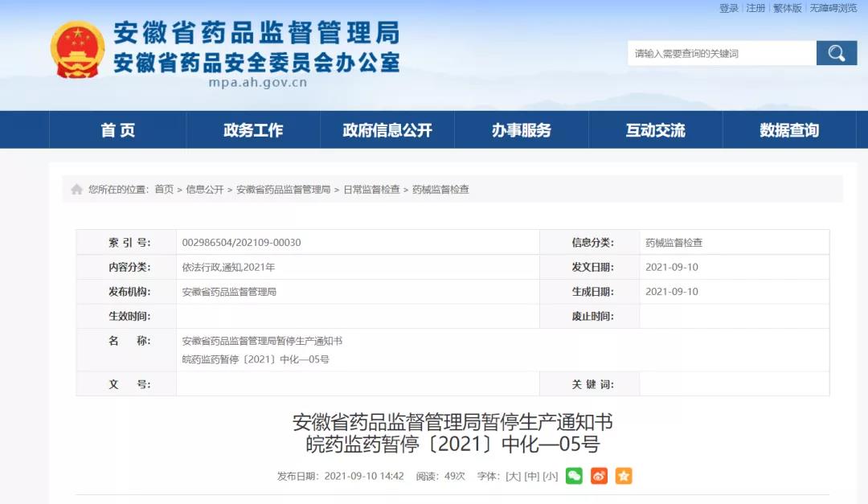Open the 政府信息公开 navigation menu
This screenshot has height=504, width=868.
(x=387, y=130)
